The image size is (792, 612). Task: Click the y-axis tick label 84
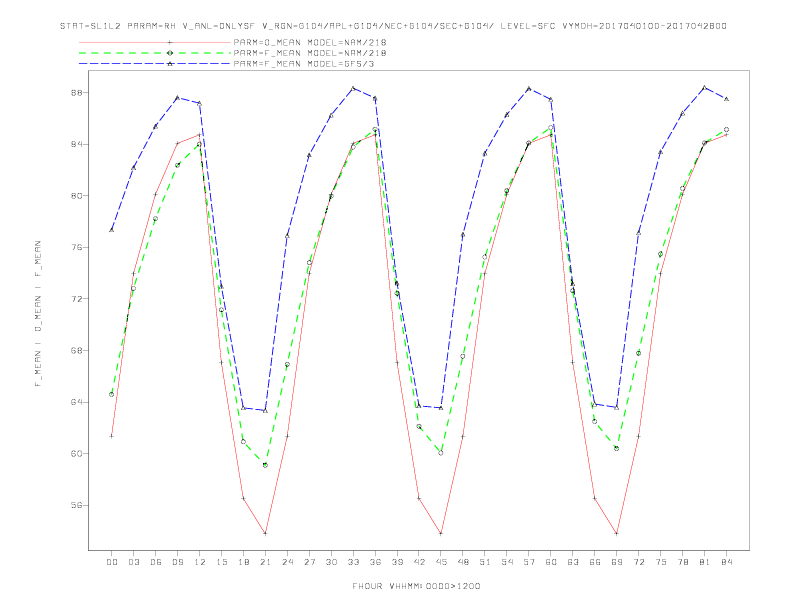tap(76, 144)
